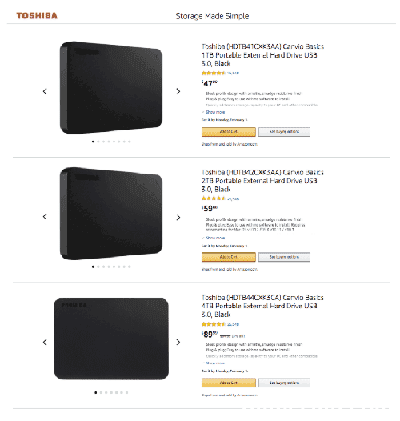Expand Show more for 2TB drive
400x421 pixels.
[214, 238]
